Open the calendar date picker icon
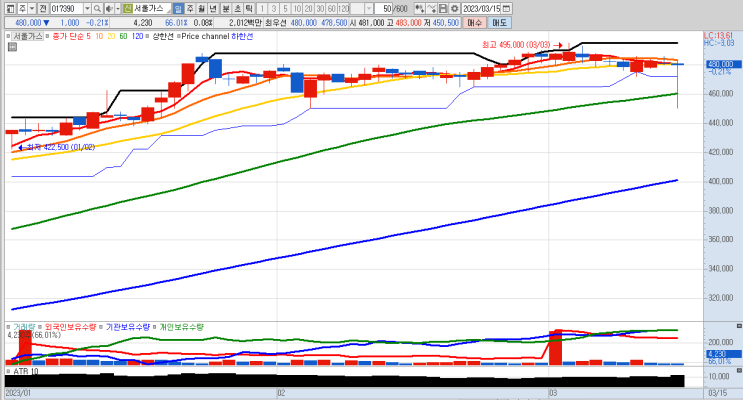Image resolution: width=743 pixels, height=400 pixels. (x=506, y=9)
